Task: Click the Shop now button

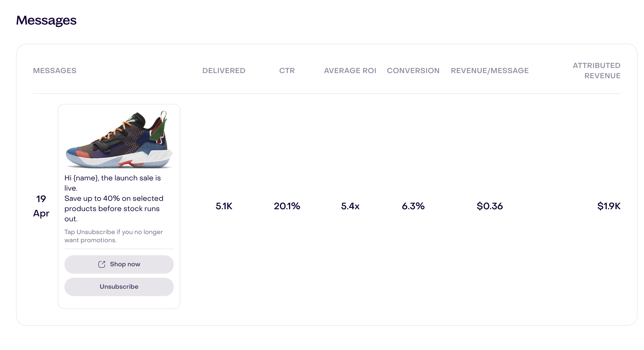Action: pos(119,264)
